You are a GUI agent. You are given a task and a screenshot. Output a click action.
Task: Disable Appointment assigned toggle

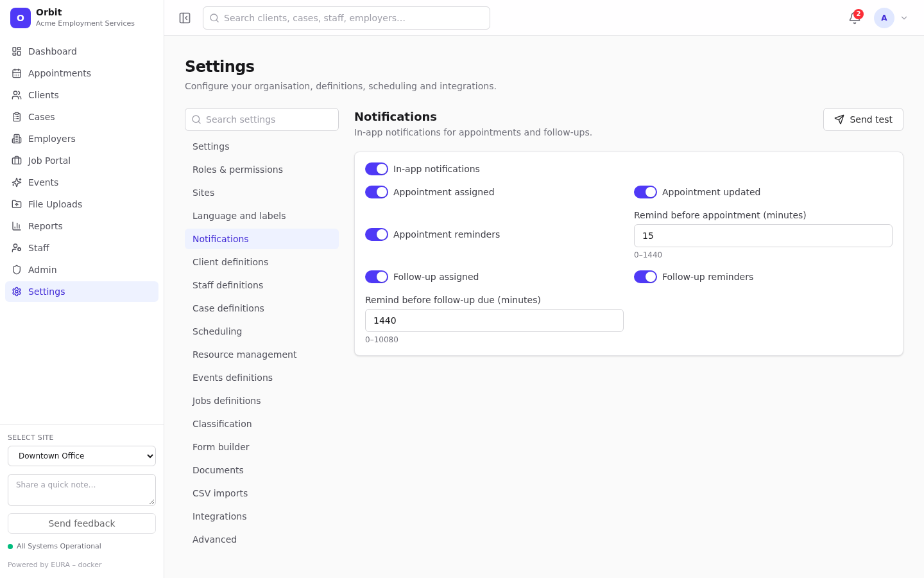tap(377, 192)
